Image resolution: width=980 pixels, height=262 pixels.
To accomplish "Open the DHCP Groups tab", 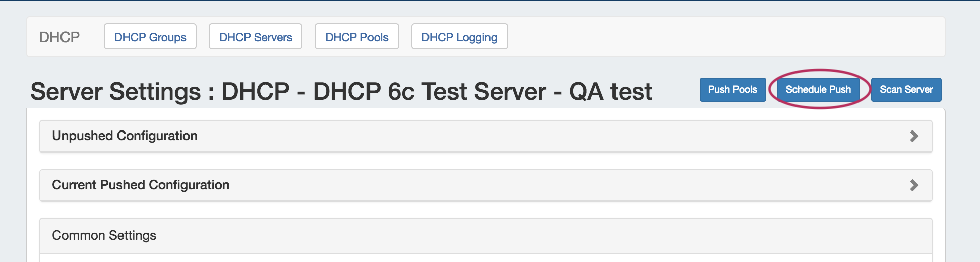I will [150, 37].
